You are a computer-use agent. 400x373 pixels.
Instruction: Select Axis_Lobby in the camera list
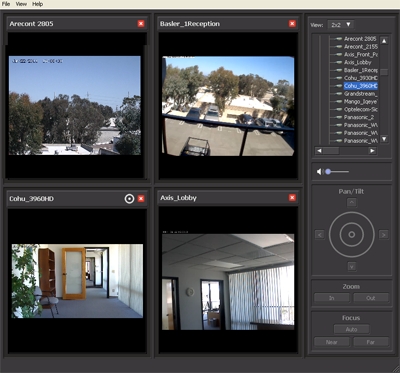[x=357, y=62]
